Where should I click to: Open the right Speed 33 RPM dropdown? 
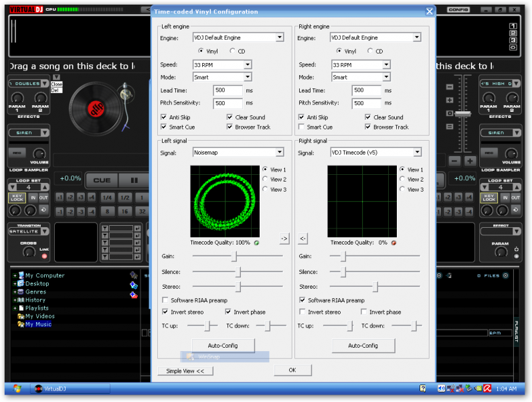coord(386,64)
